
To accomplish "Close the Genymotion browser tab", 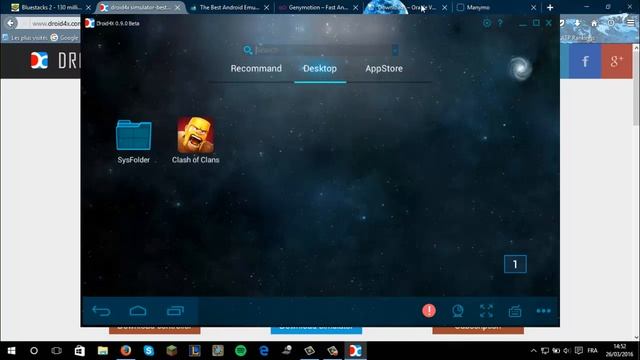I will click(356, 7).
